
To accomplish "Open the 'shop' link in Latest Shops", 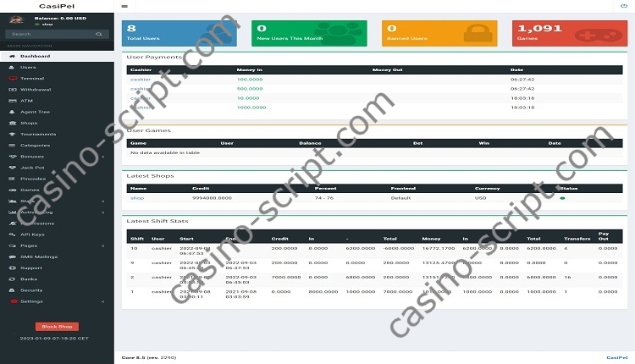I will pos(137,197).
